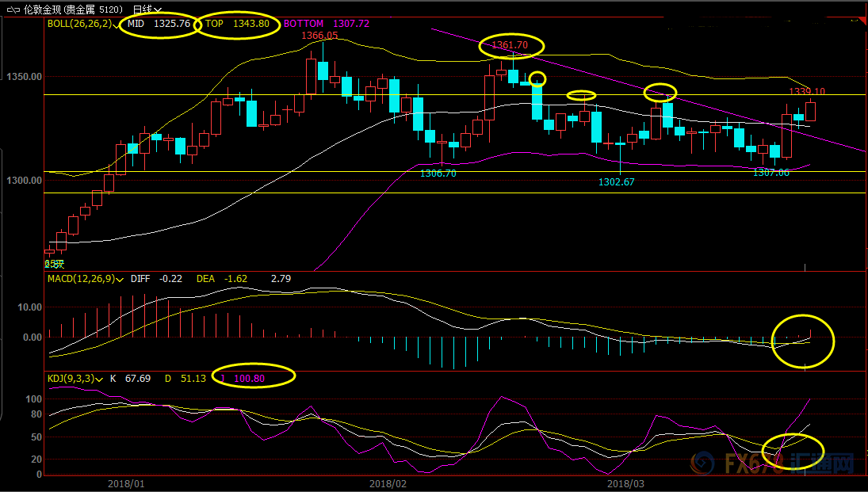868x492 pixels.
Task: Select the MID 1325.76 value
Action: click(x=159, y=24)
